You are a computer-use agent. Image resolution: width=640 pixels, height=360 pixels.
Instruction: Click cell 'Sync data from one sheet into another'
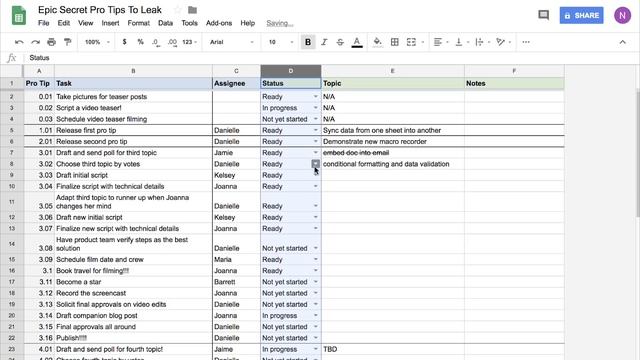click(x=393, y=131)
